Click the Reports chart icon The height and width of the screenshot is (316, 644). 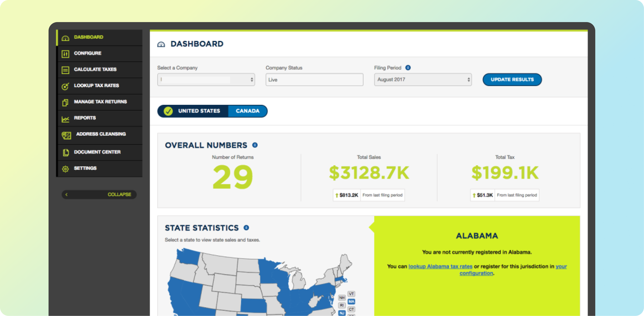tap(65, 119)
